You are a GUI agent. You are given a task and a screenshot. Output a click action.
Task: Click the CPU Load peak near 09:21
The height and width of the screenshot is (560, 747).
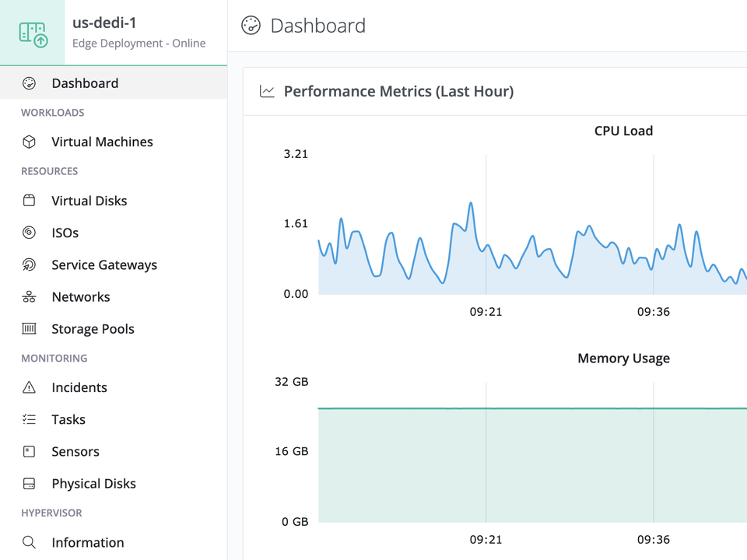click(471, 203)
